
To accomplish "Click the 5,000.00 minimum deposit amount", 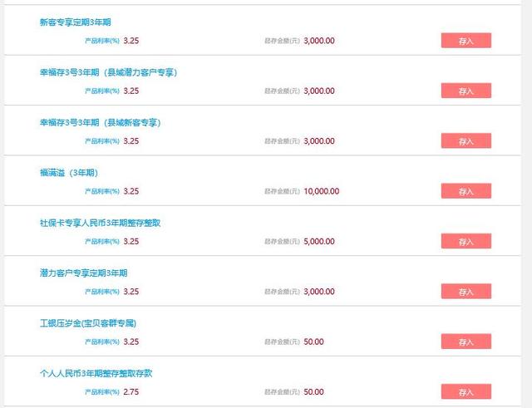I will (x=319, y=242).
